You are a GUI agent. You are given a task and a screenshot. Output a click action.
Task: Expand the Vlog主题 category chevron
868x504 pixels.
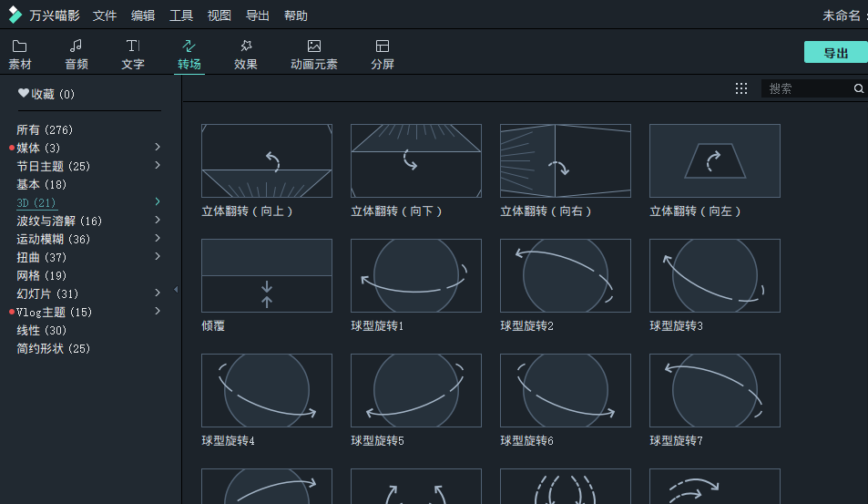click(158, 311)
